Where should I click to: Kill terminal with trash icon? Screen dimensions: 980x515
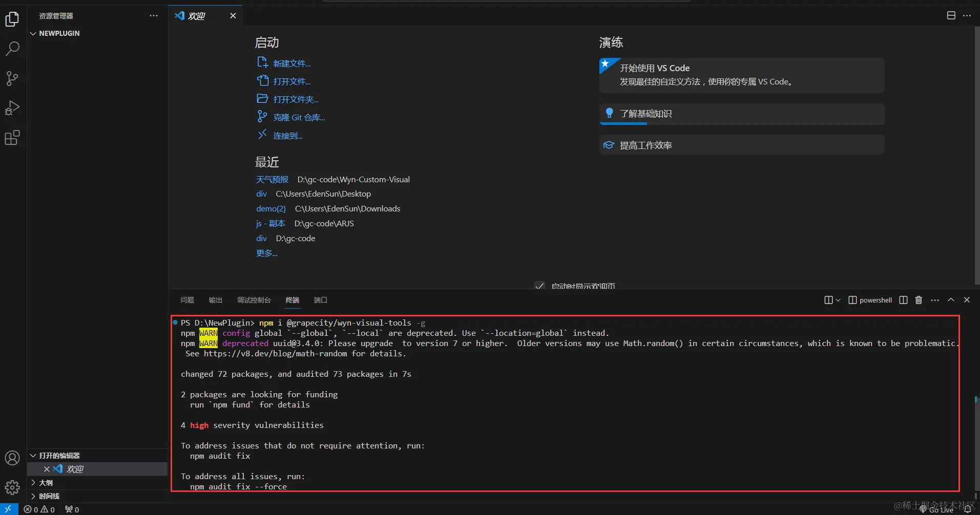919,300
